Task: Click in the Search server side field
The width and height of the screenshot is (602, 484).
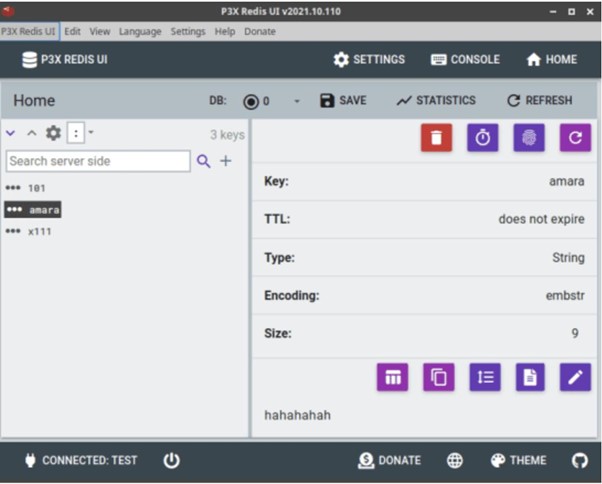Action: pyautogui.click(x=98, y=161)
